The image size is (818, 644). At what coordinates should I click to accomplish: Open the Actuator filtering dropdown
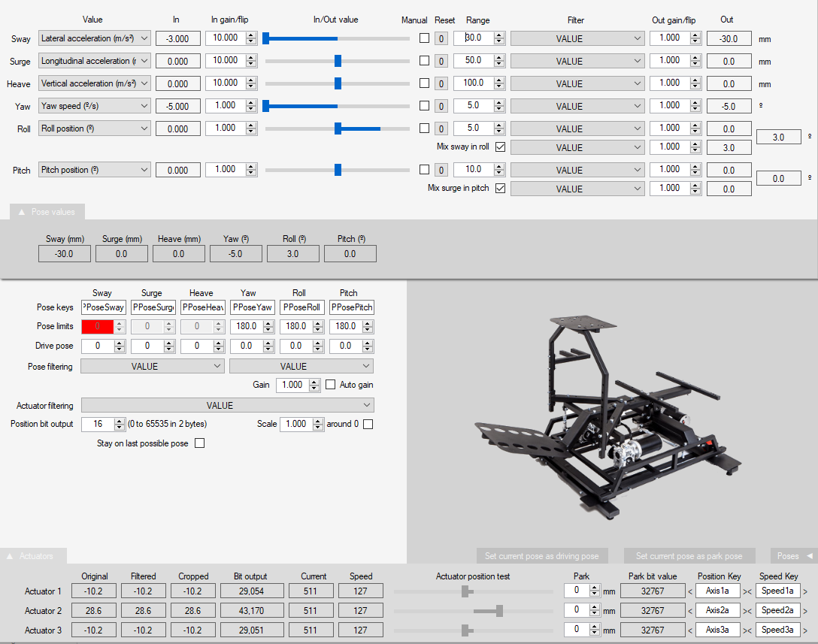click(x=228, y=405)
